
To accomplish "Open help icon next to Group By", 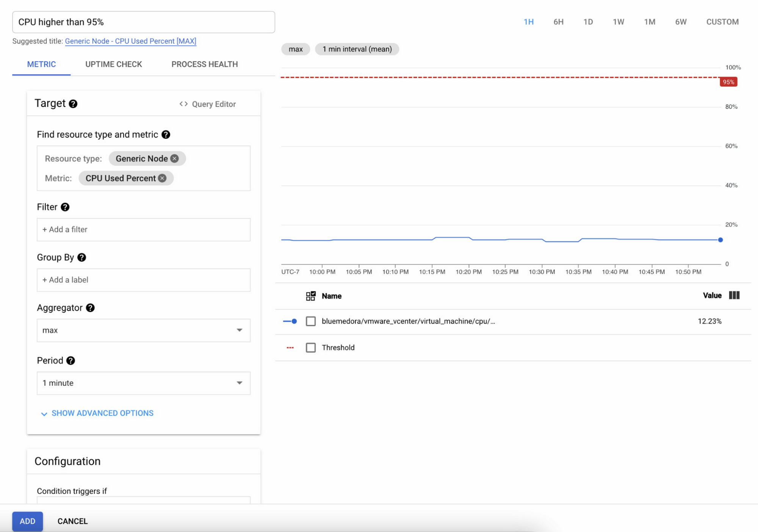I will click(81, 257).
